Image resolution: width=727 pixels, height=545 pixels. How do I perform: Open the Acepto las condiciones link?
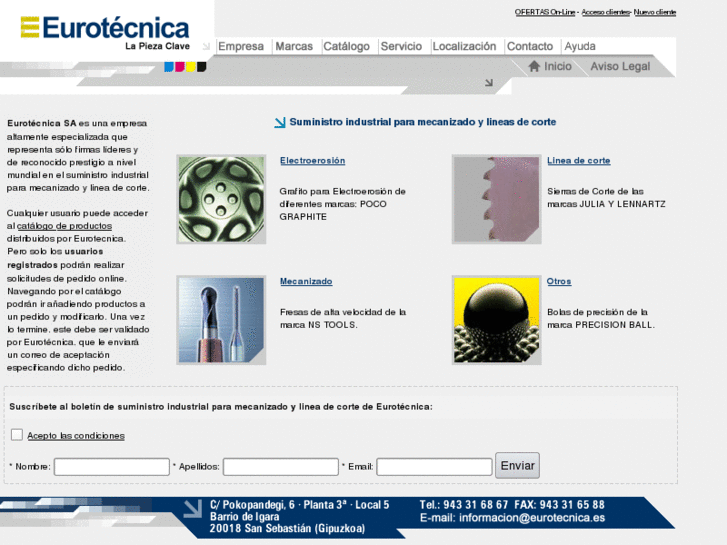tap(76, 436)
